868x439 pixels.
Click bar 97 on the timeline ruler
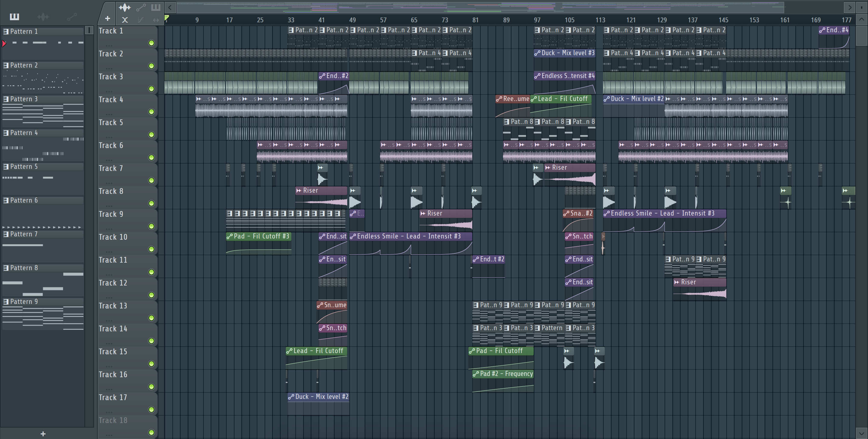[x=537, y=20]
